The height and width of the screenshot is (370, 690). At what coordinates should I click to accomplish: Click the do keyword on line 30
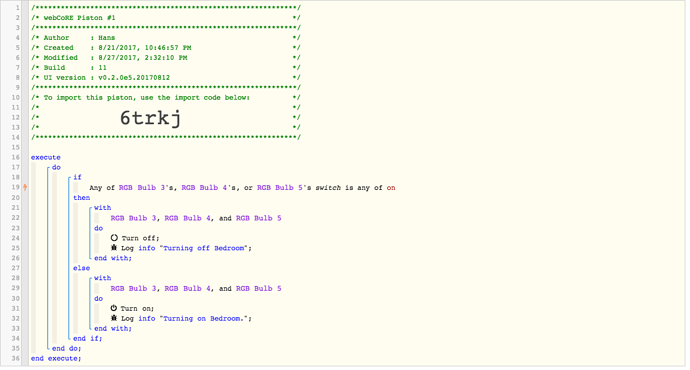[x=98, y=298]
